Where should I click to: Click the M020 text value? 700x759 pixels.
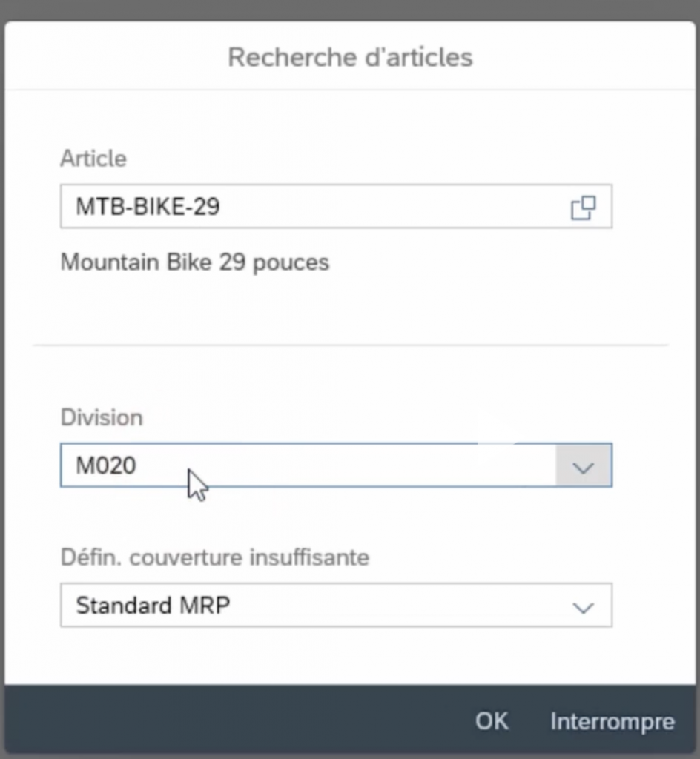(x=106, y=465)
